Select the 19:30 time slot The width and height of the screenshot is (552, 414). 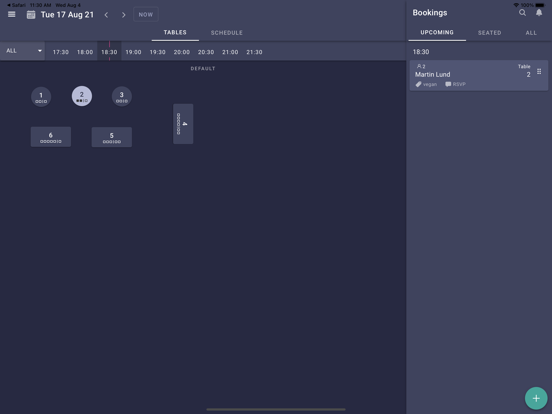coord(157,52)
